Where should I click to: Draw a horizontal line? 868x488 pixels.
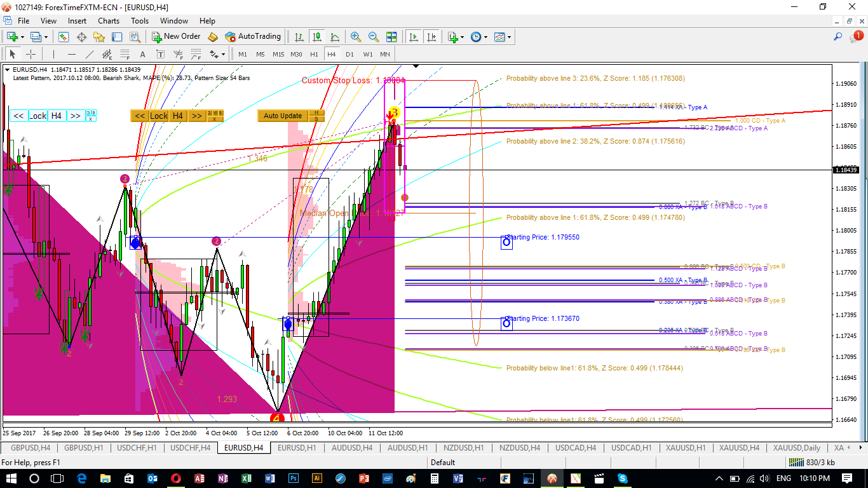coord(71,54)
